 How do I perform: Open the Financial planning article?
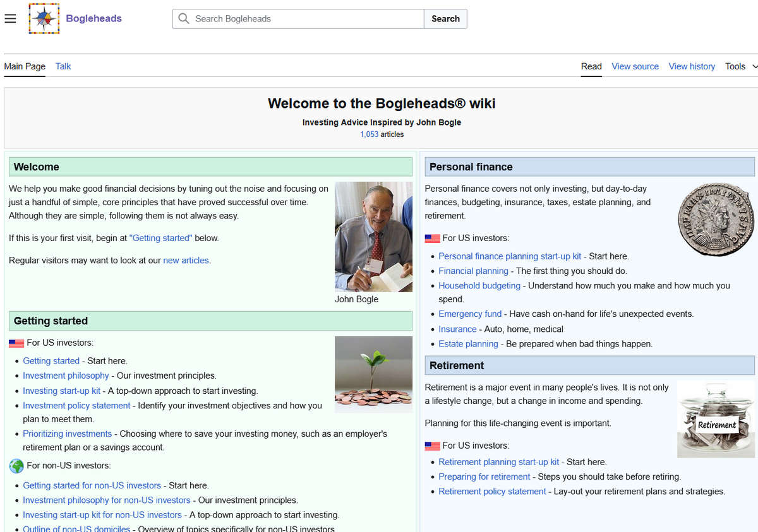pyautogui.click(x=473, y=271)
